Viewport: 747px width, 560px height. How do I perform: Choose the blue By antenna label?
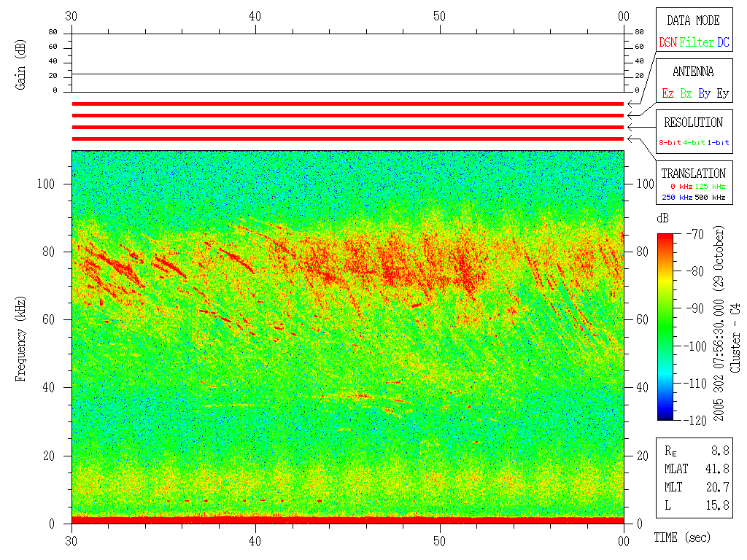(704, 94)
